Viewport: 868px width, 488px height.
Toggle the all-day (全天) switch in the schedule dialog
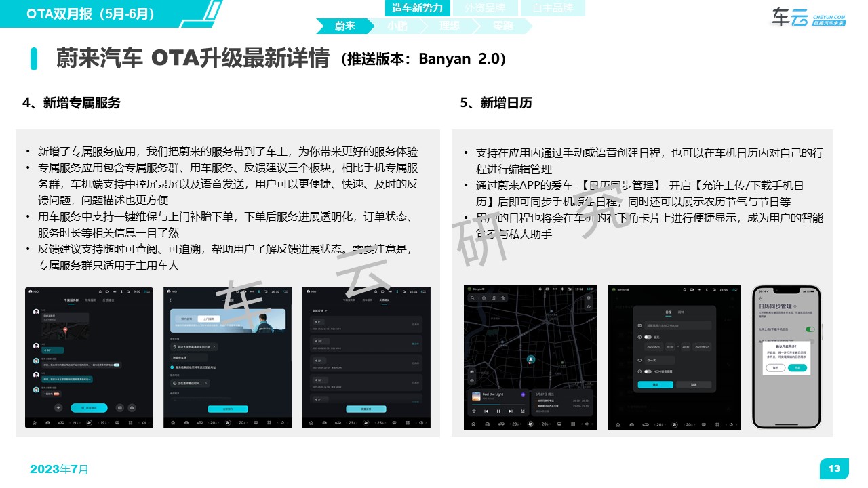[x=648, y=337]
